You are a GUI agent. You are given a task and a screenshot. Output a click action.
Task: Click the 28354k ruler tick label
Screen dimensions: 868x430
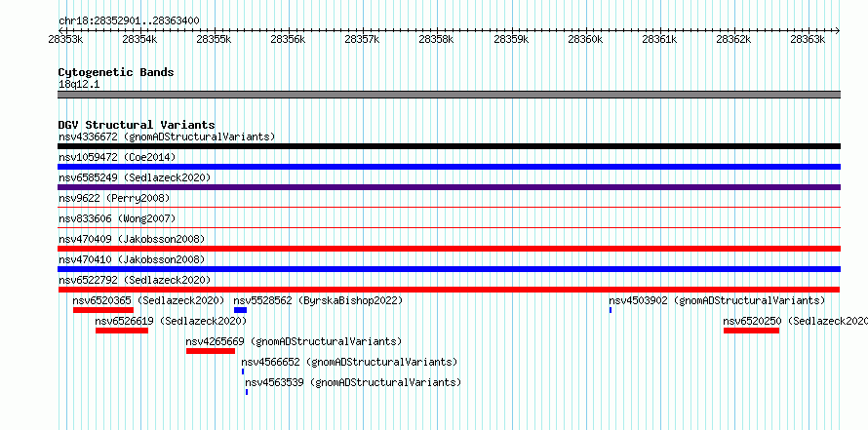tap(139, 39)
